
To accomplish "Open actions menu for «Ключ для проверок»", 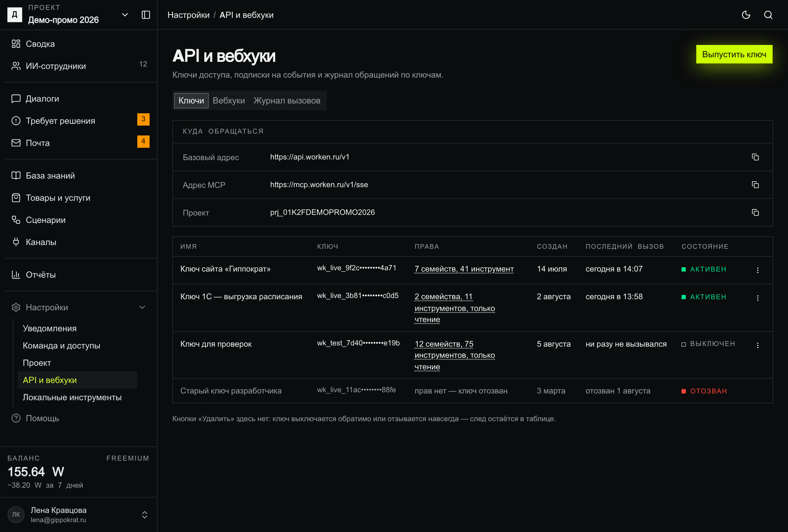I will (758, 345).
